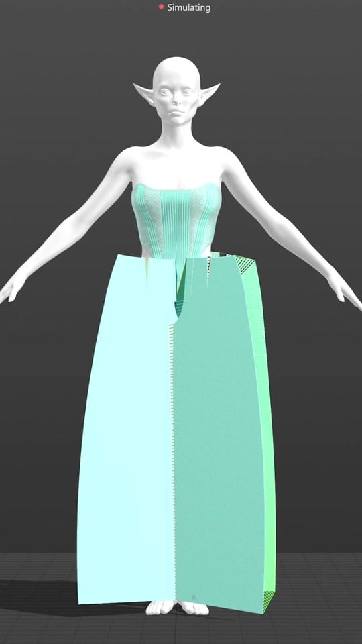
Task: Click the hatched mesh corner at skirt top
Action: [x=246, y=264]
